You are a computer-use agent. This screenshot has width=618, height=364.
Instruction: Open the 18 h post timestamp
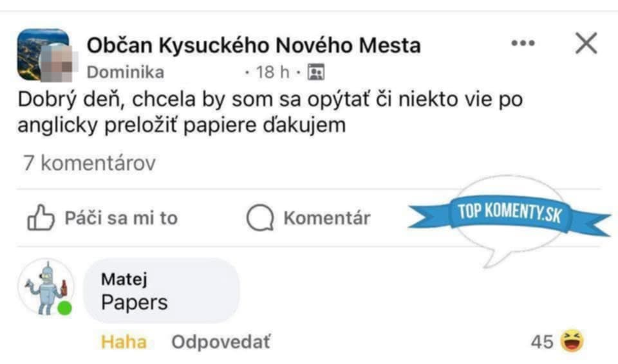tap(272, 73)
